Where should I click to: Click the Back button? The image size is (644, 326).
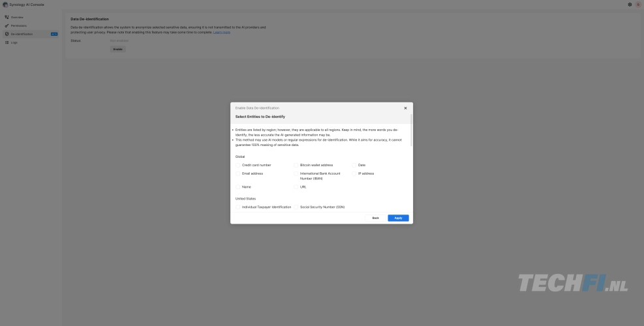375,218
